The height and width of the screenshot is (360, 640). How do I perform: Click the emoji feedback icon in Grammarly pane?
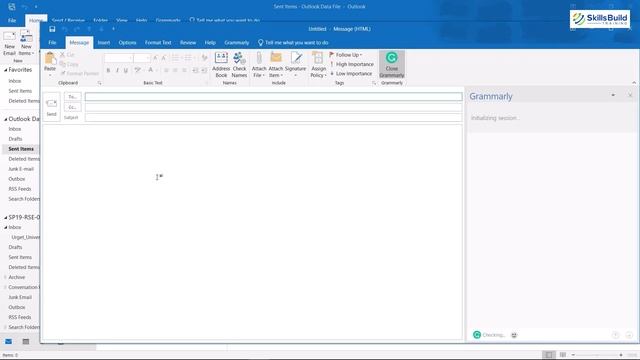(514, 335)
